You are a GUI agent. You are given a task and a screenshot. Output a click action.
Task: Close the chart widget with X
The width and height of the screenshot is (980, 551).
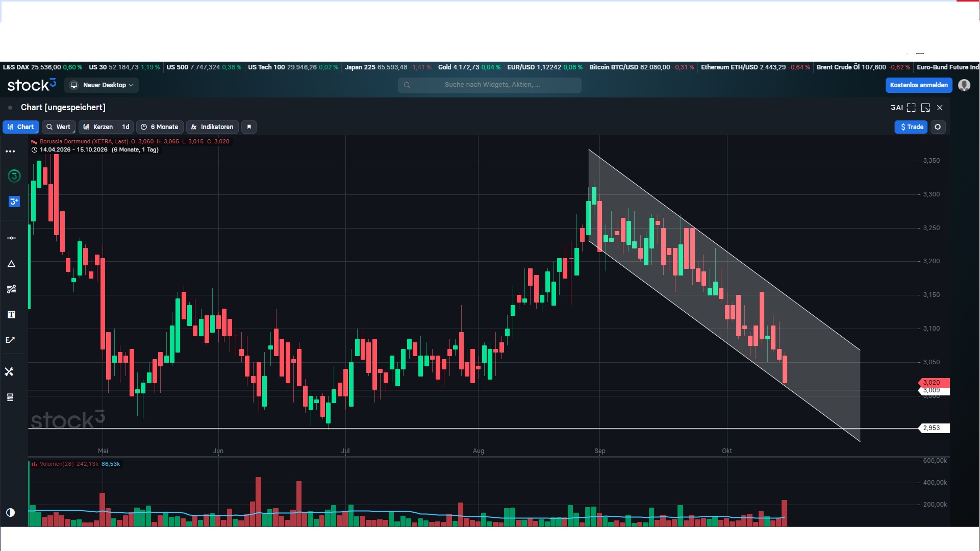(x=940, y=108)
